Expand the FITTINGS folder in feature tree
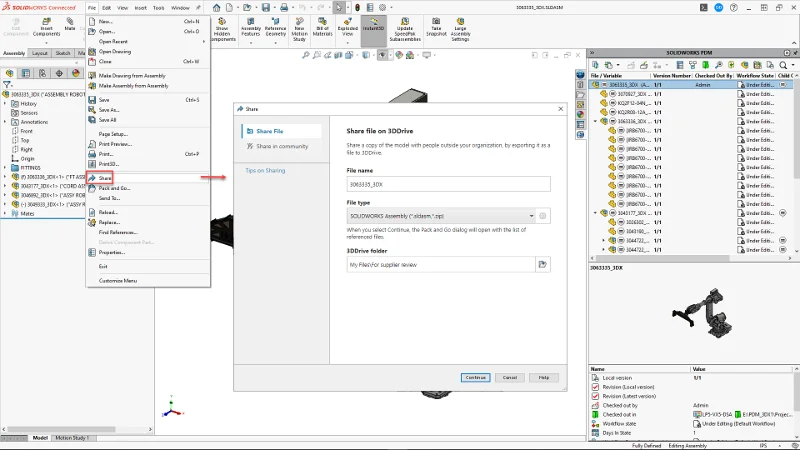800x450 pixels. [4, 168]
